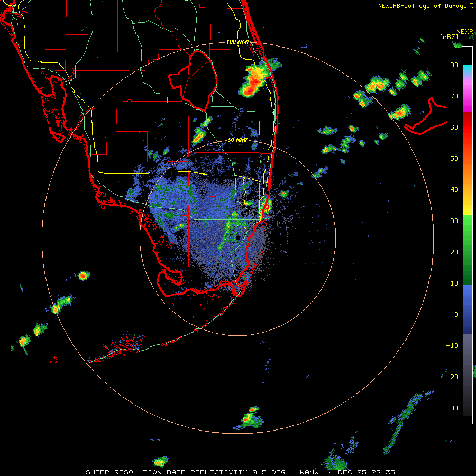The image size is (476, 476).
Task: Click the [dBZ] unit label
Action: click(449, 36)
